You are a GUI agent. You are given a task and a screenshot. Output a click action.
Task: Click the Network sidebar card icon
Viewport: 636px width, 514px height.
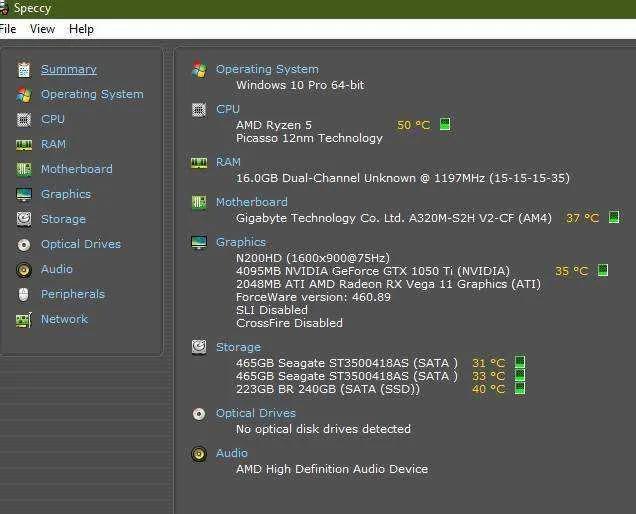point(24,320)
